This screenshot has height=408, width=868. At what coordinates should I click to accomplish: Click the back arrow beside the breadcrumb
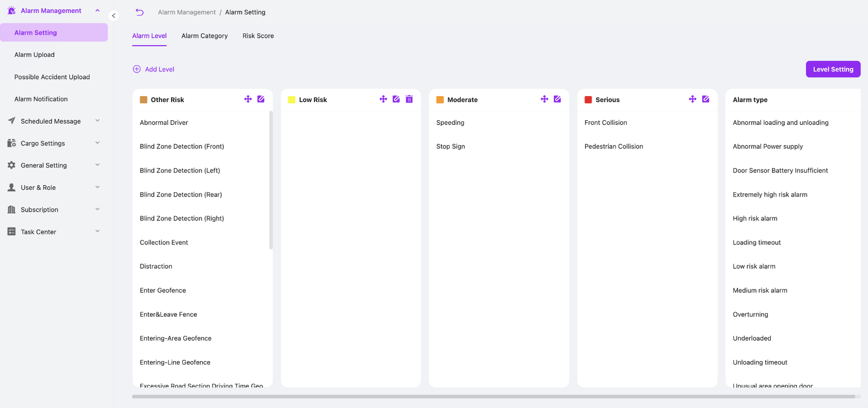139,12
